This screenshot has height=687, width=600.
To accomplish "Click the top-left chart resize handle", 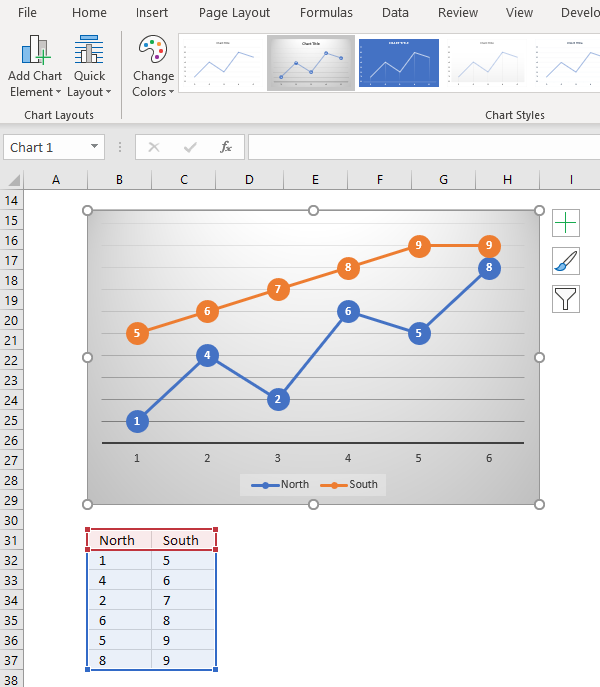I will point(87,211).
